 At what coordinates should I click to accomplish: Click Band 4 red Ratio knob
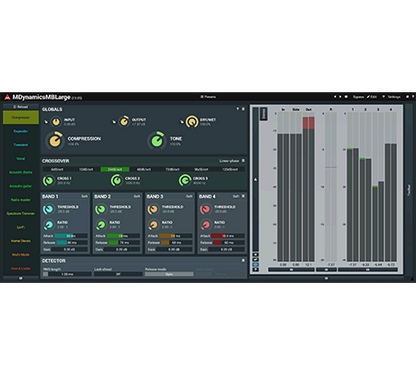coord(205,225)
